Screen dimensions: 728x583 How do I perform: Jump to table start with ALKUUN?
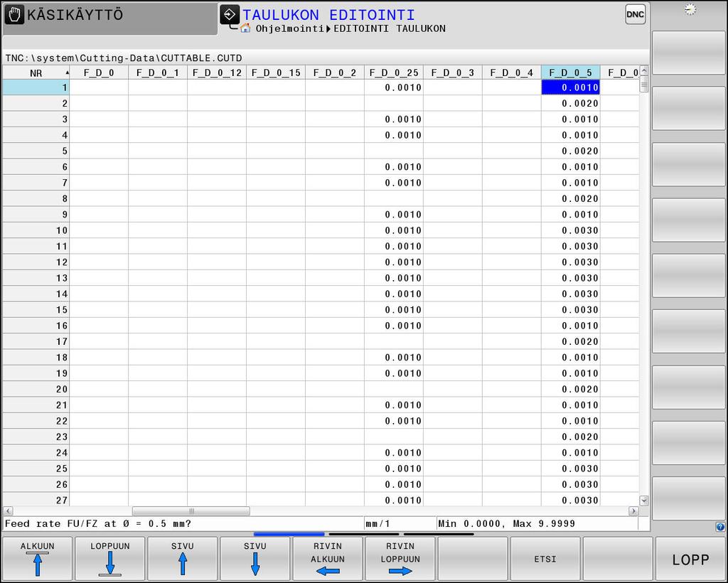point(38,558)
